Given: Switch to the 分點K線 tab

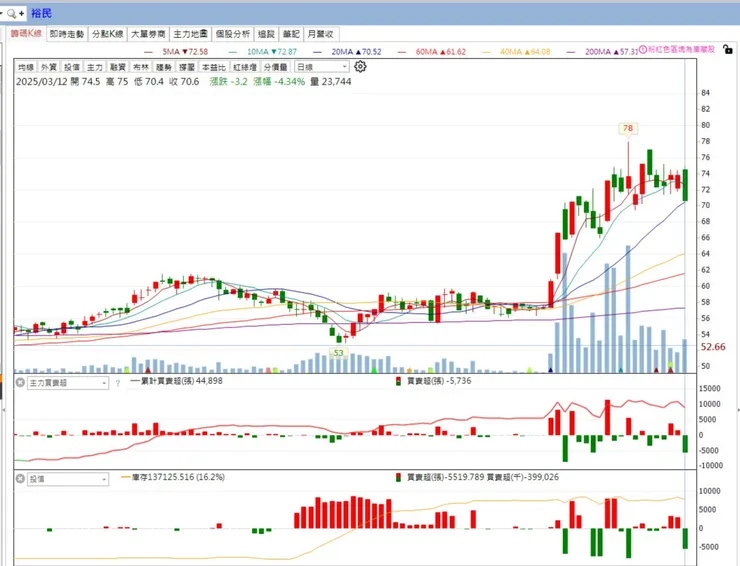Looking at the screenshot, I should coord(108,34).
